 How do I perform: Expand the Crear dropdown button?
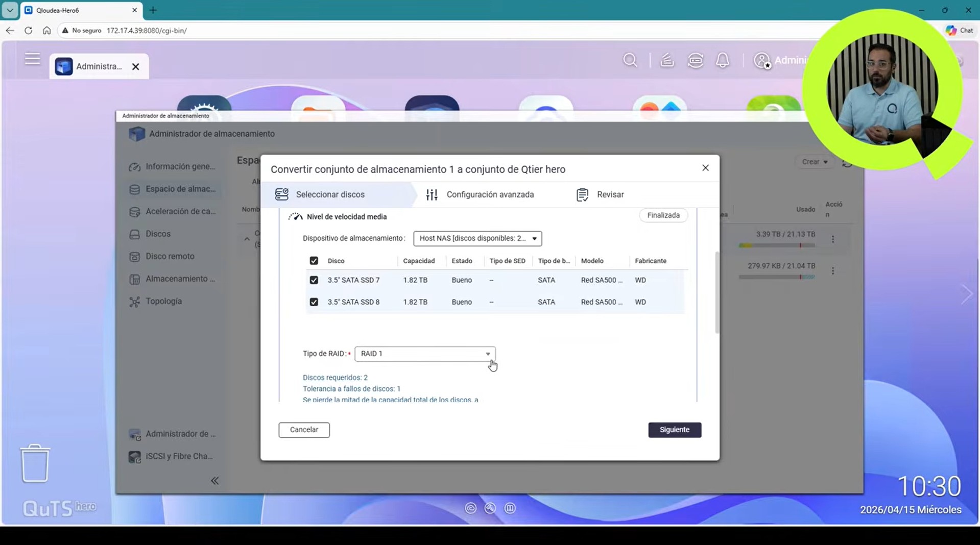[814, 162]
